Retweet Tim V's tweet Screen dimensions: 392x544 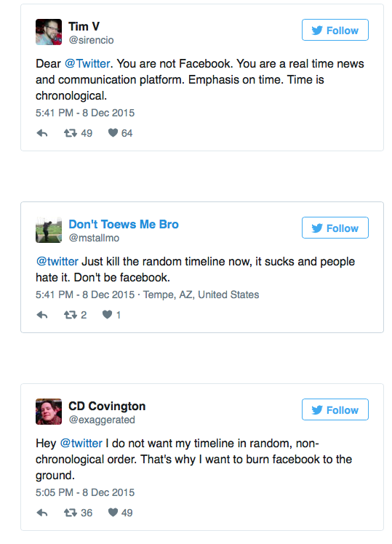pyautogui.click(x=71, y=133)
